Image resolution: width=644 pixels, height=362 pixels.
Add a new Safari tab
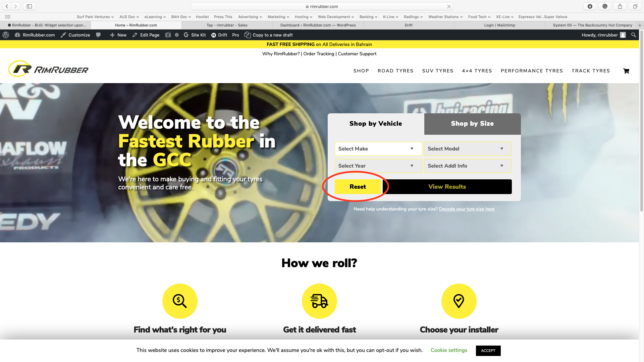(640, 25)
